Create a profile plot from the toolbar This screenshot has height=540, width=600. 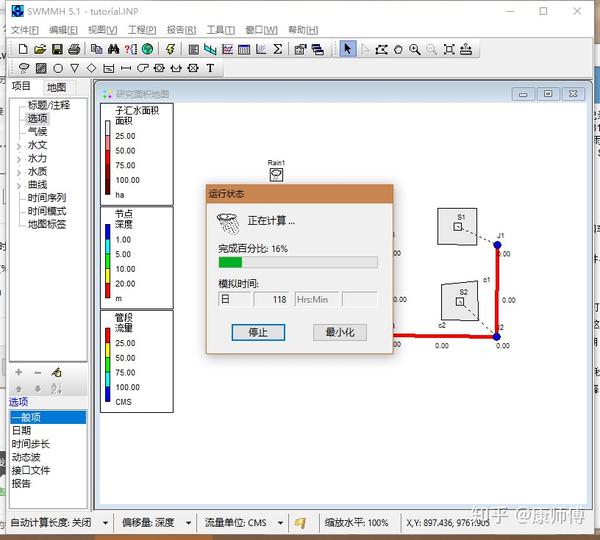pos(210,49)
